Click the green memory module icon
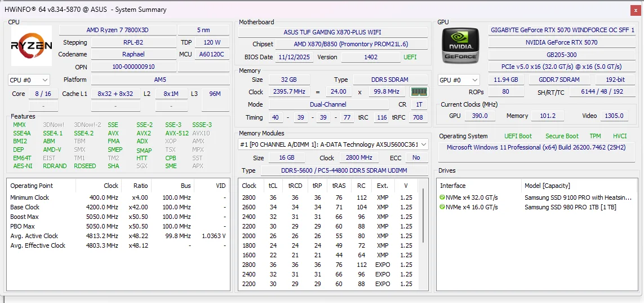The width and height of the screenshot is (644, 303). pos(419,91)
